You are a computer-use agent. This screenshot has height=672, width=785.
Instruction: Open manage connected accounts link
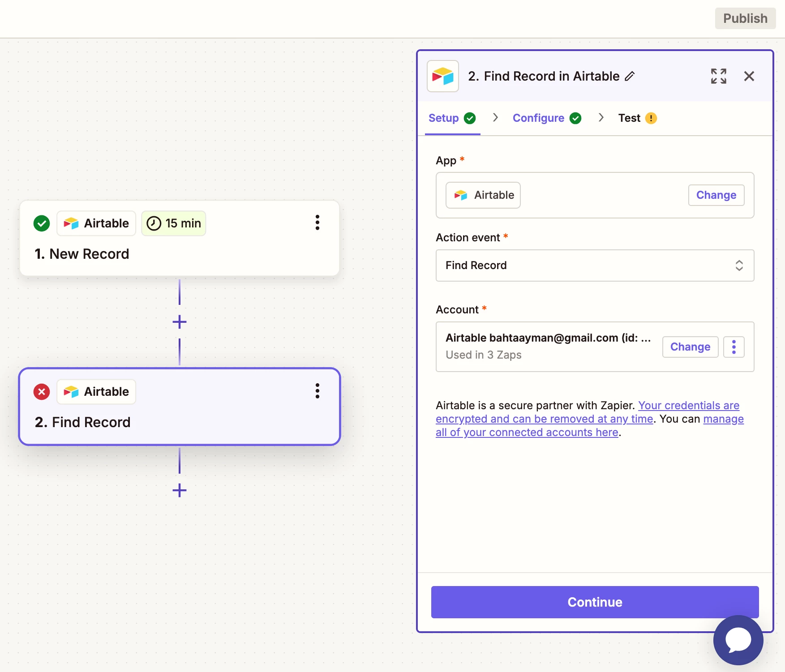tap(590, 425)
